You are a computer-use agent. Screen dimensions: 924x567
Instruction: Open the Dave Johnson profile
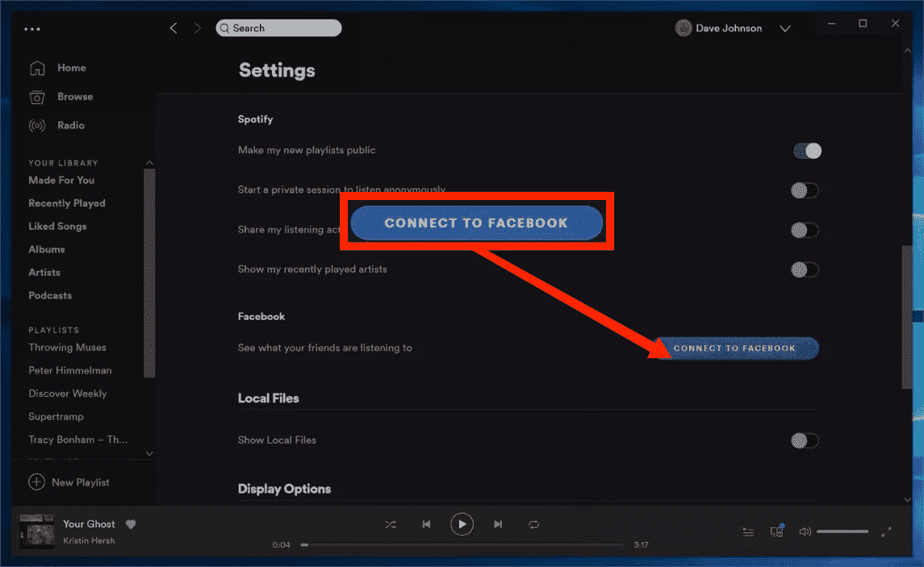[x=729, y=27]
